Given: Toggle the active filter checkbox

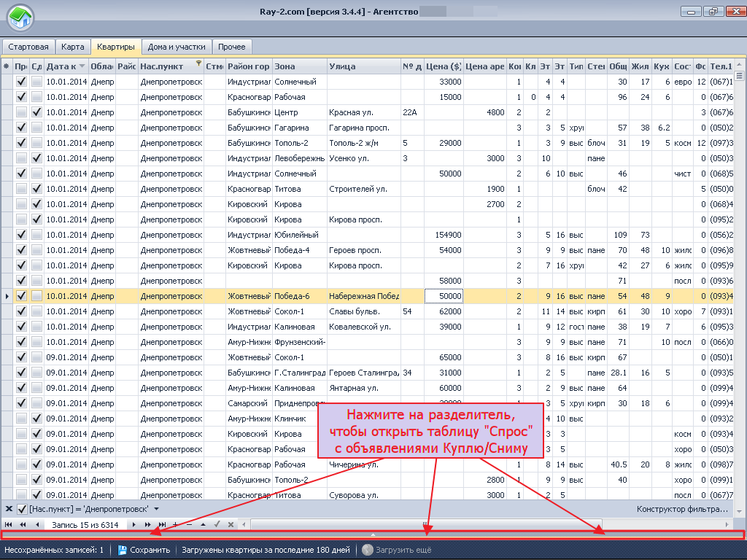Looking at the screenshot, I should (x=22, y=509).
